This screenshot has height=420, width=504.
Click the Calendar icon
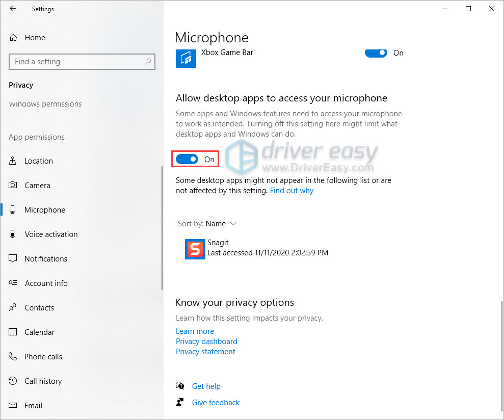click(x=13, y=331)
